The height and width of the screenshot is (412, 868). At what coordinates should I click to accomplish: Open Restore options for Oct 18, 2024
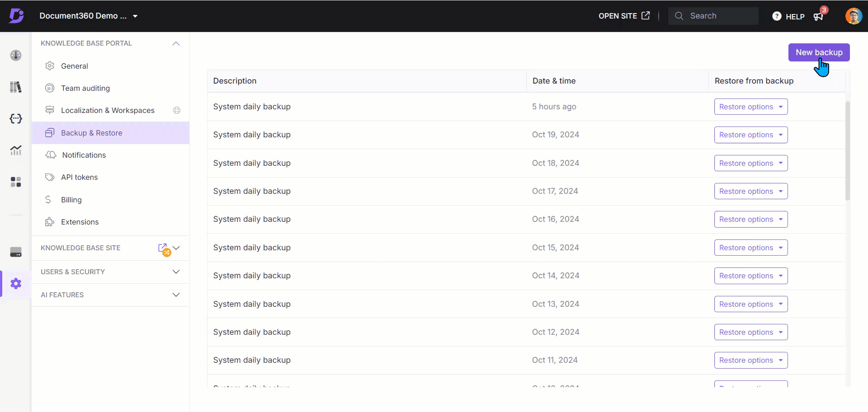click(x=751, y=163)
